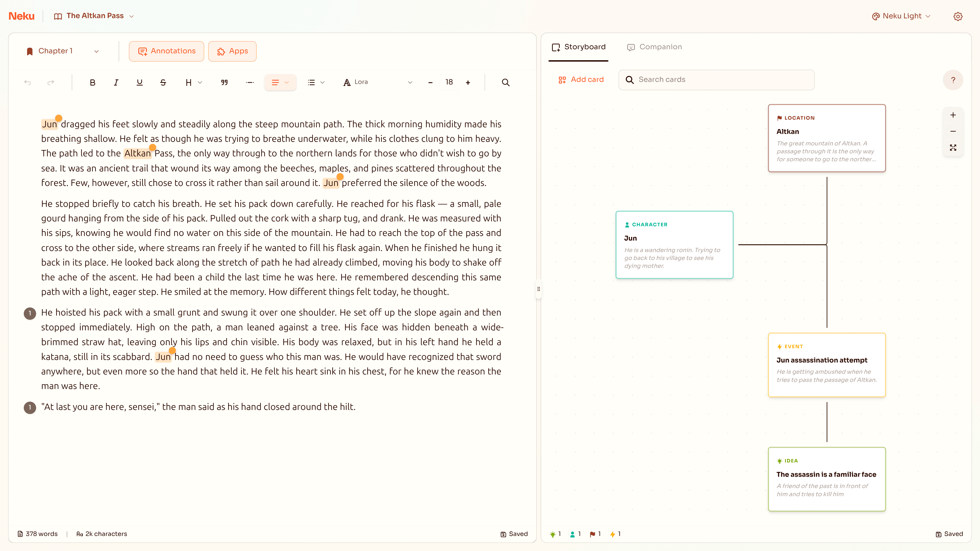This screenshot has height=551, width=980.
Task: Click the event count lightning icon
Action: coord(612,534)
